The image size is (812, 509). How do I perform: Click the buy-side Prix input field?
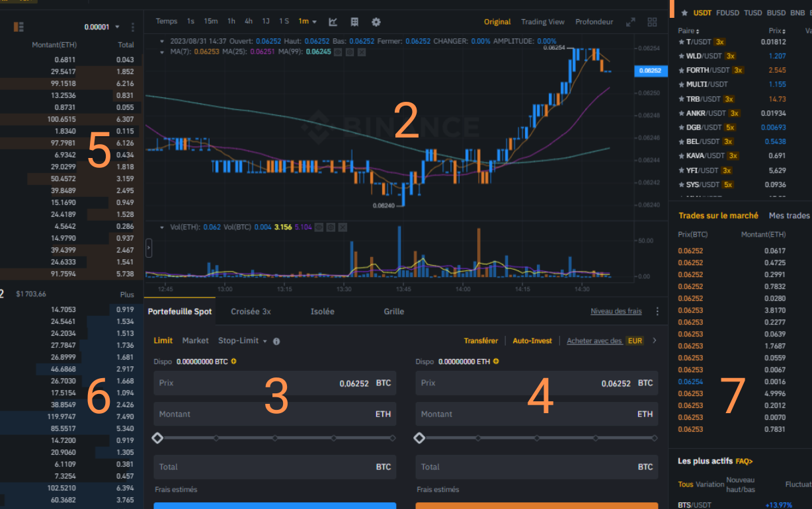click(x=275, y=383)
